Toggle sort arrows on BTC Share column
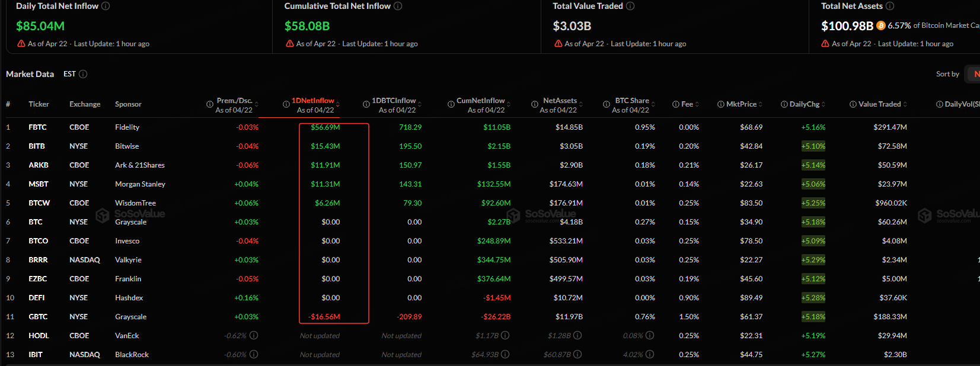 click(653, 104)
